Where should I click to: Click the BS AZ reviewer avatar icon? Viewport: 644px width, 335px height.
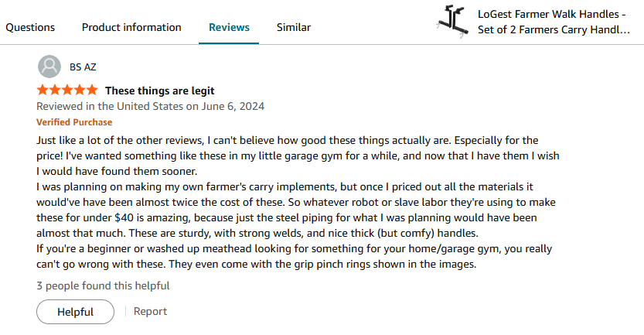coord(48,67)
